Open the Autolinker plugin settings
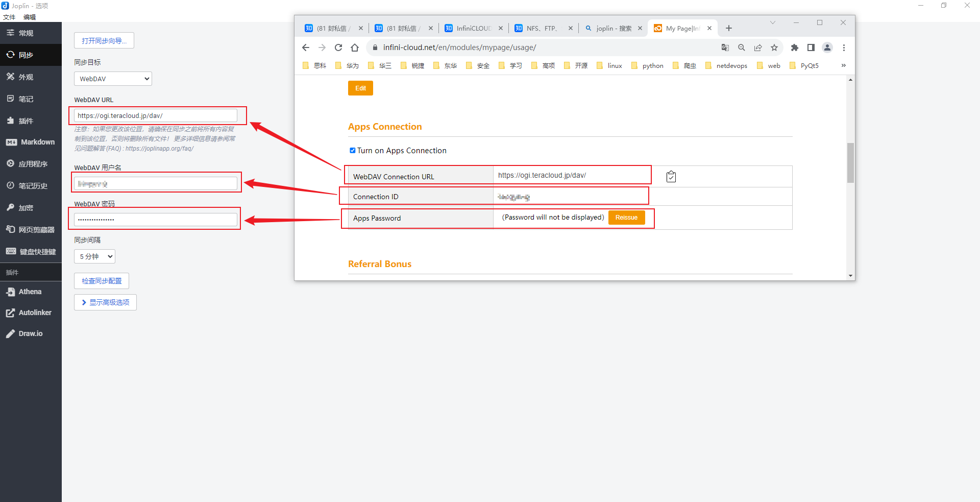 31,313
